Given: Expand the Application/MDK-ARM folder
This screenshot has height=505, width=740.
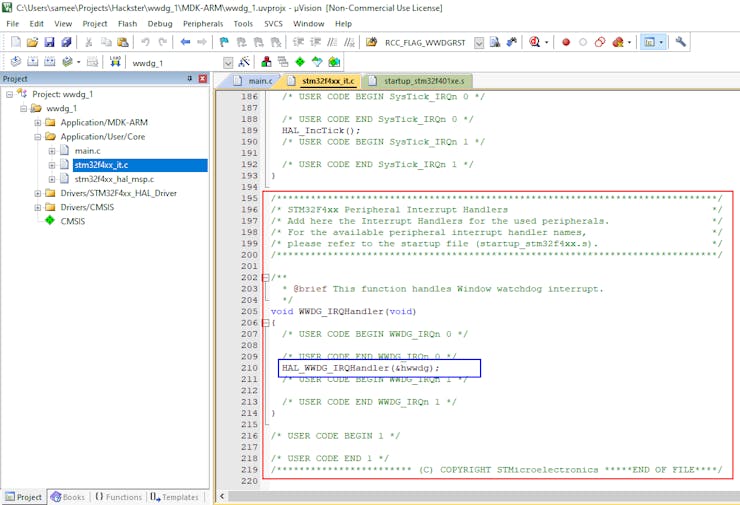Looking at the screenshot, I should (x=38, y=122).
